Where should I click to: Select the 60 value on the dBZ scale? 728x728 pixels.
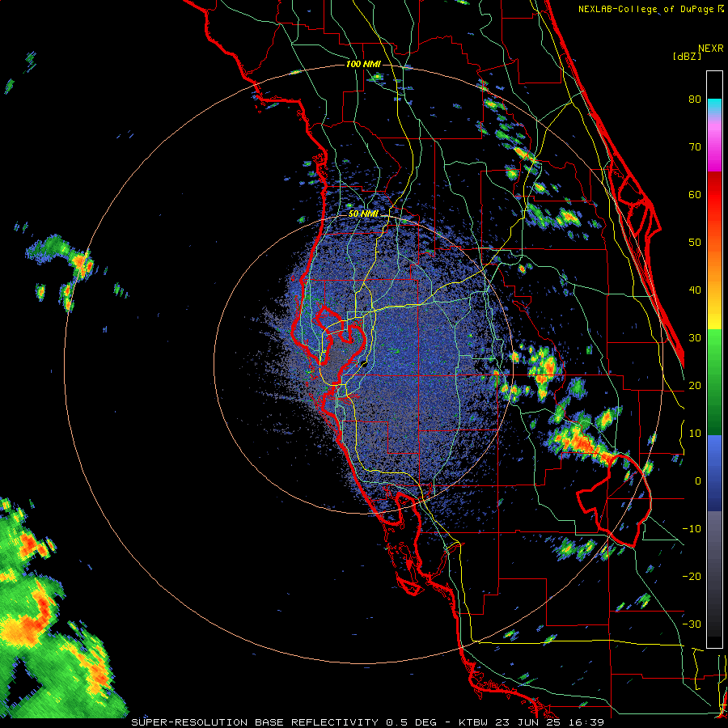695,194
